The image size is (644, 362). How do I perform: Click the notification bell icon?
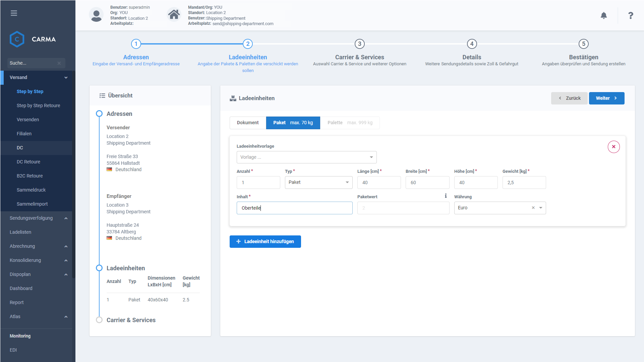point(603,15)
